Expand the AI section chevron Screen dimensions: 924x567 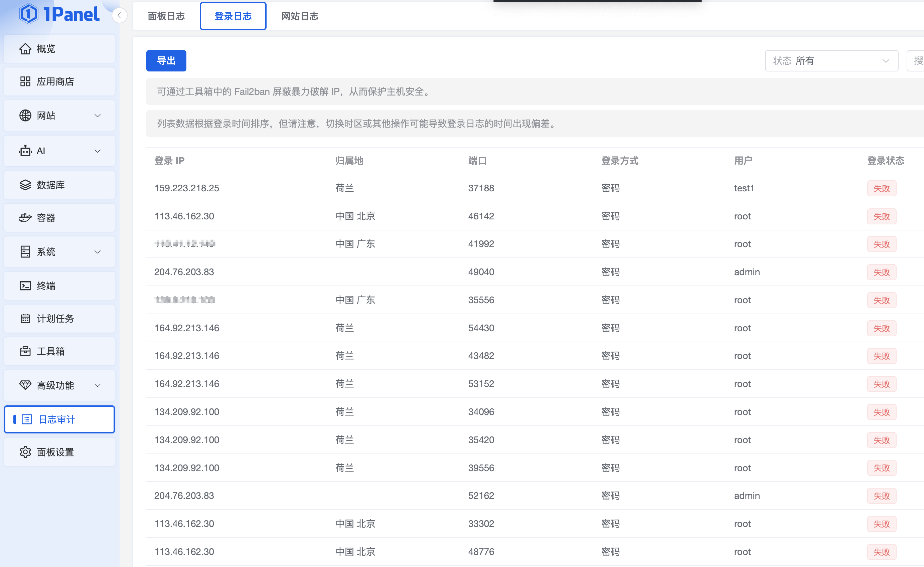click(x=98, y=151)
